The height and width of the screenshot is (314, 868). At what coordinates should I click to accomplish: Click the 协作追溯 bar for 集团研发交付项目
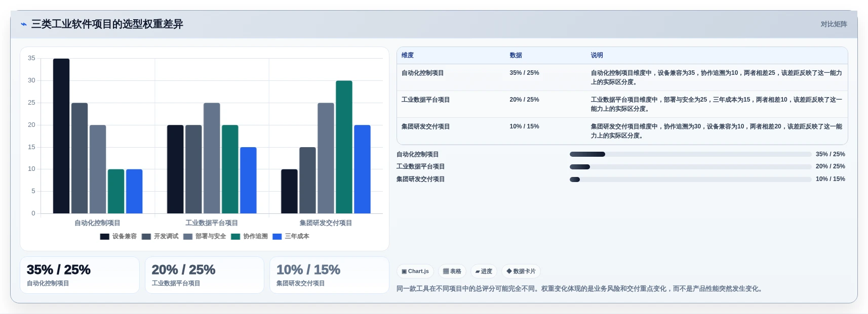click(x=344, y=147)
